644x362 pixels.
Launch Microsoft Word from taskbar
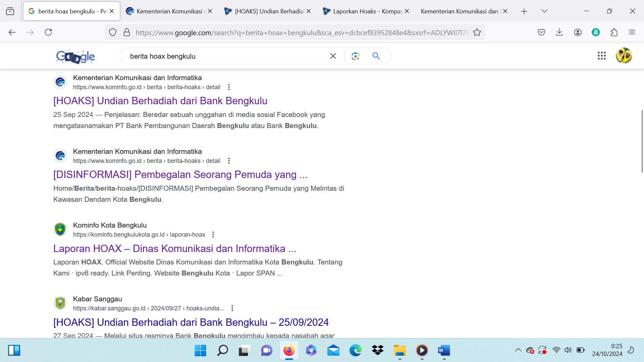coord(444,351)
